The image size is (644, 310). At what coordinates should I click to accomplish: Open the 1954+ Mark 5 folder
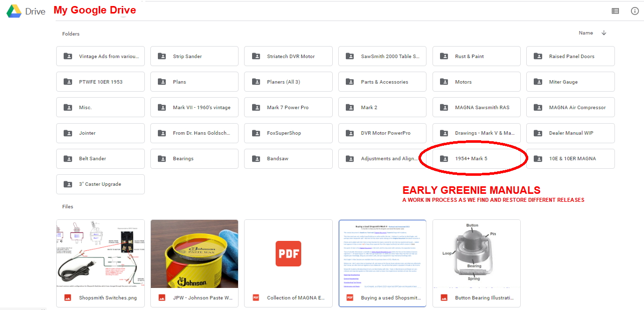click(x=477, y=158)
